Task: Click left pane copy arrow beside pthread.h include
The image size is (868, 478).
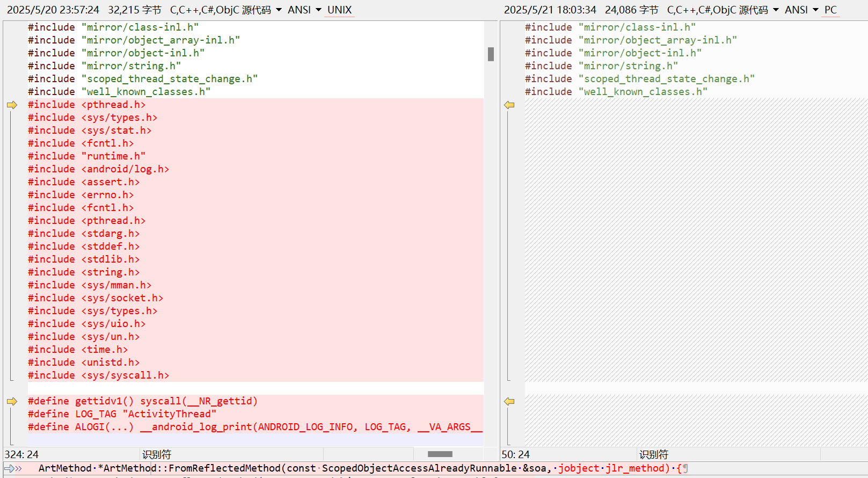Action: pyautogui.click(x=12, y=105)
